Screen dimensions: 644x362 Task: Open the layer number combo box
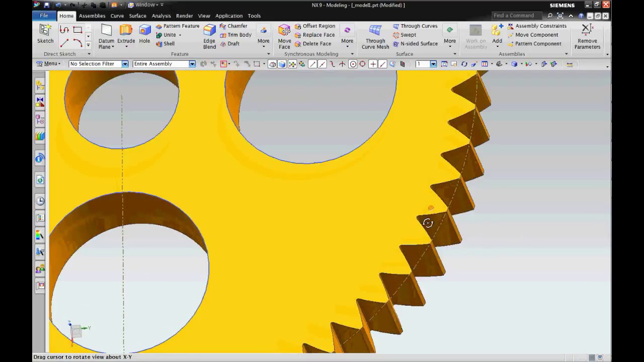426,64
